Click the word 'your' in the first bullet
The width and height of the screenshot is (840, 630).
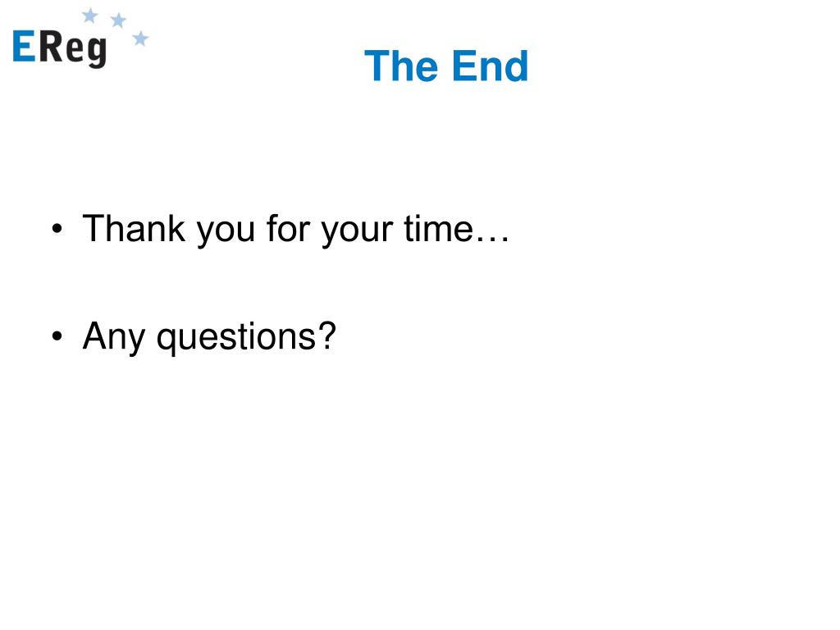(357, 232)
